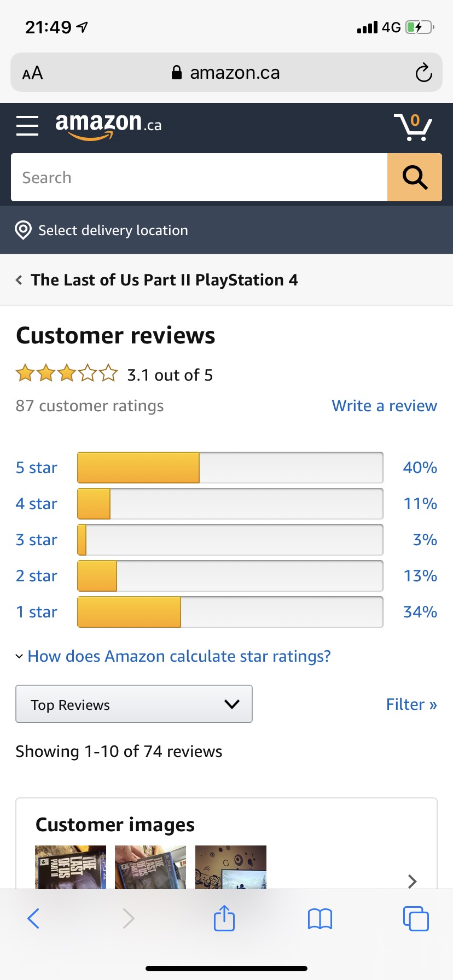Return to The Last of Us Part II page

coord(157,280)
